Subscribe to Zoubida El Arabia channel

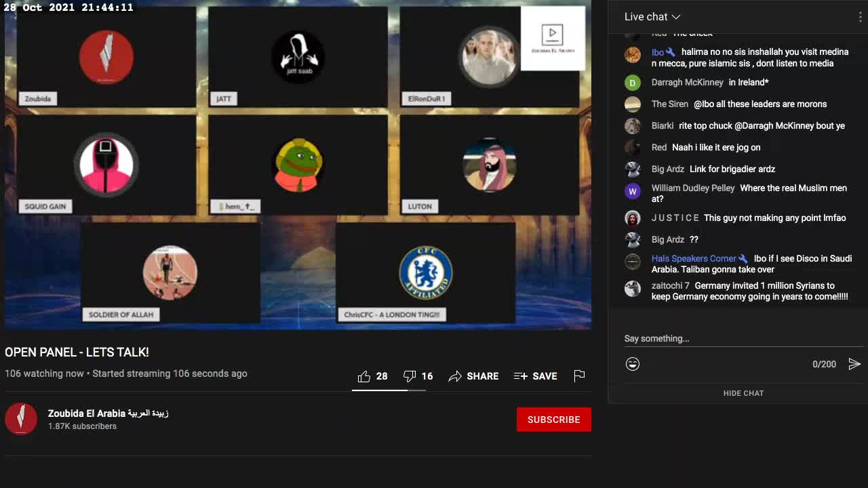[553, 420]
